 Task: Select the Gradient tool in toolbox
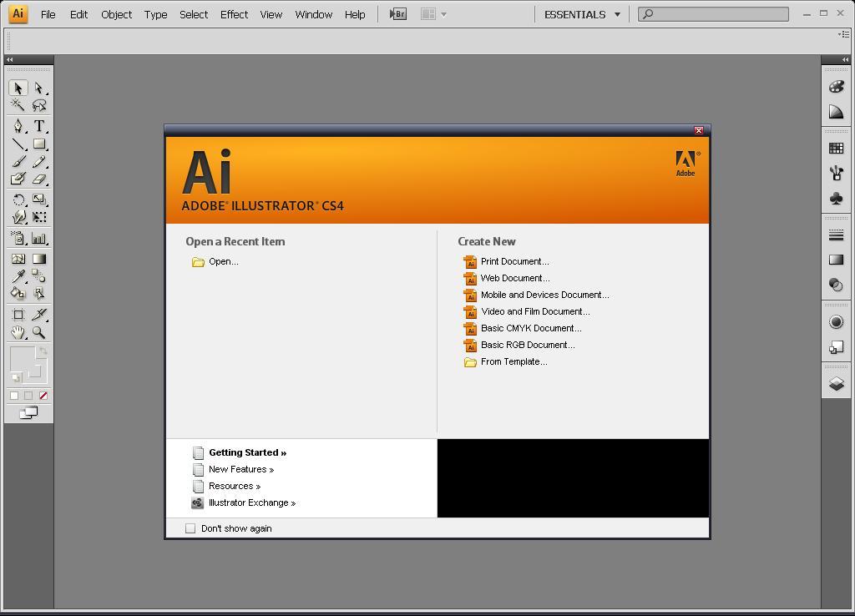38,259
